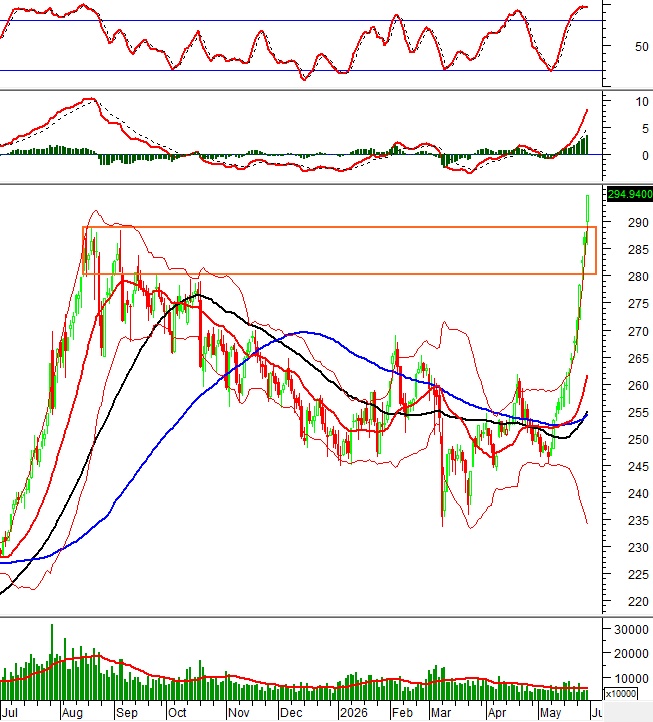Click the Aug month label
Image resolution: width=653 pixels, height=722 pixels.
pyautogui.click(x=72, y=713)
